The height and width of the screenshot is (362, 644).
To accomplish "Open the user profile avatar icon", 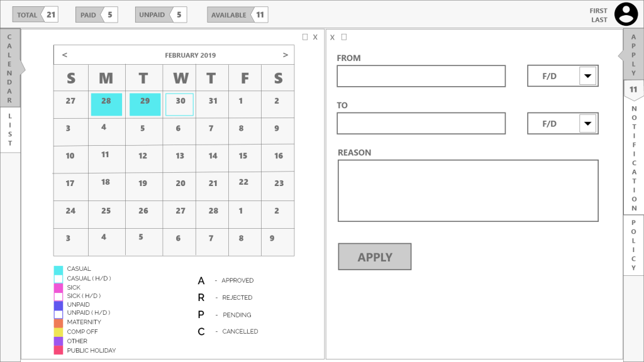I will [626, 14].
